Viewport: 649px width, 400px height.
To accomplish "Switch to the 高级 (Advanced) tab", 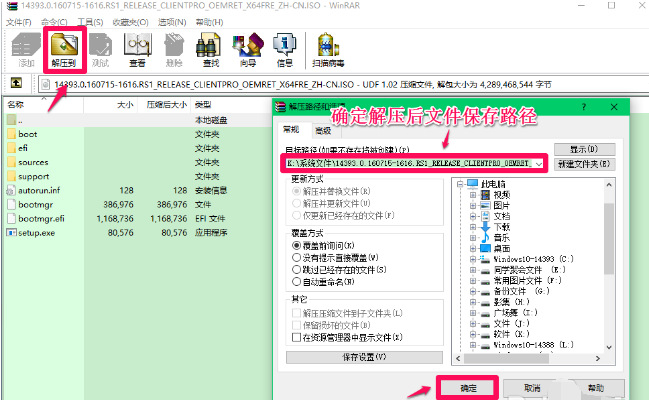I will coord(323,130).
